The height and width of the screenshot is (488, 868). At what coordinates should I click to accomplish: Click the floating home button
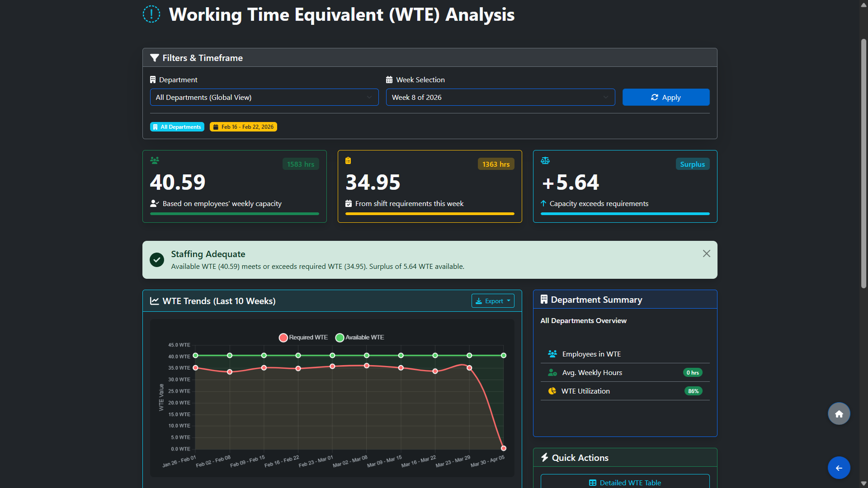click(x=839, y=413)
